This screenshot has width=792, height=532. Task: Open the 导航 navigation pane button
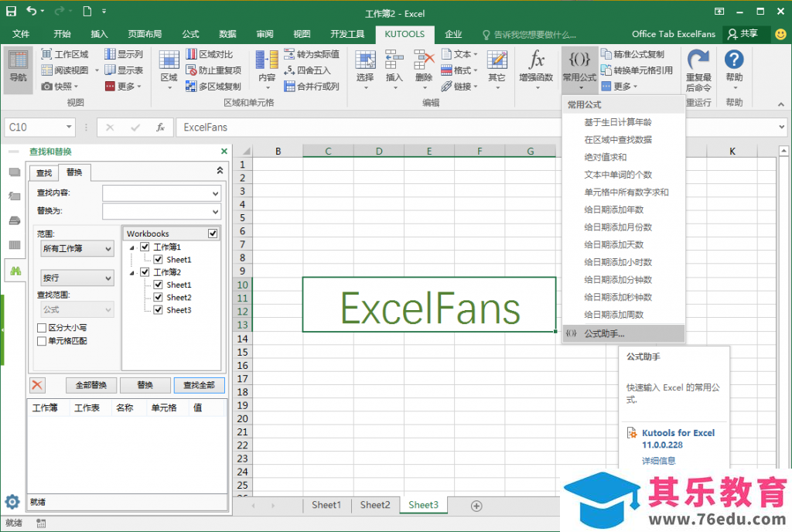click(19, 69)
